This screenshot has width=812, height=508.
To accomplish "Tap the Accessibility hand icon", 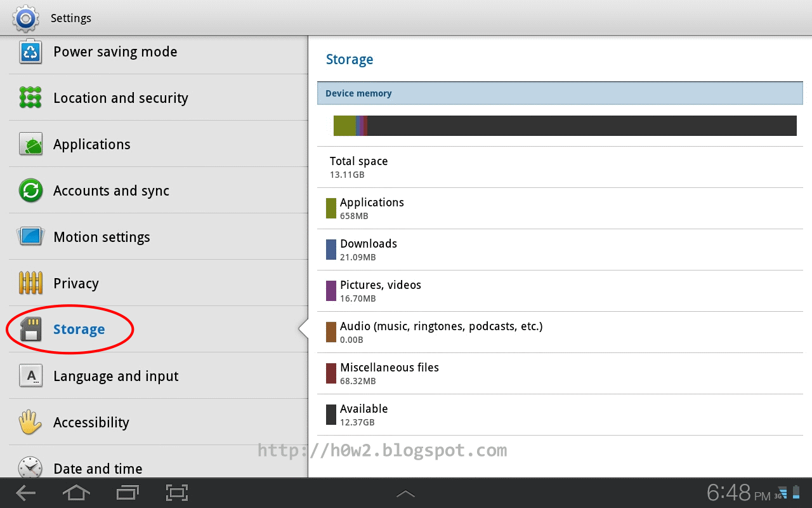I will (30, 422).
